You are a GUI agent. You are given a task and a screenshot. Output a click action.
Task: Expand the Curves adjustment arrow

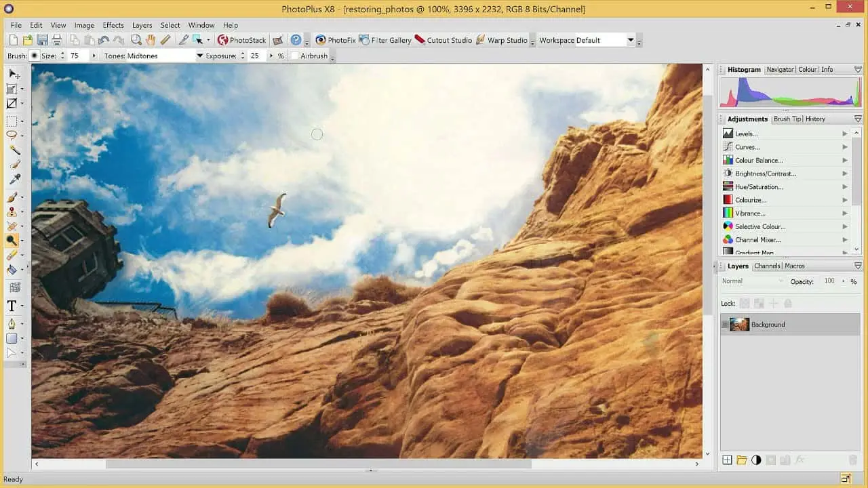coord(845,147)
